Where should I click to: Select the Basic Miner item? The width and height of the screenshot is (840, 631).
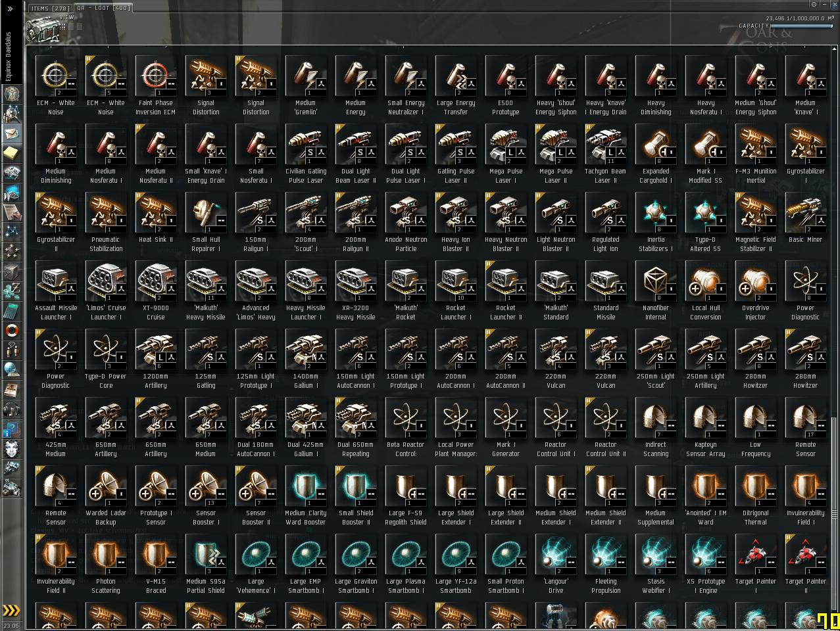tap(806, 221)
